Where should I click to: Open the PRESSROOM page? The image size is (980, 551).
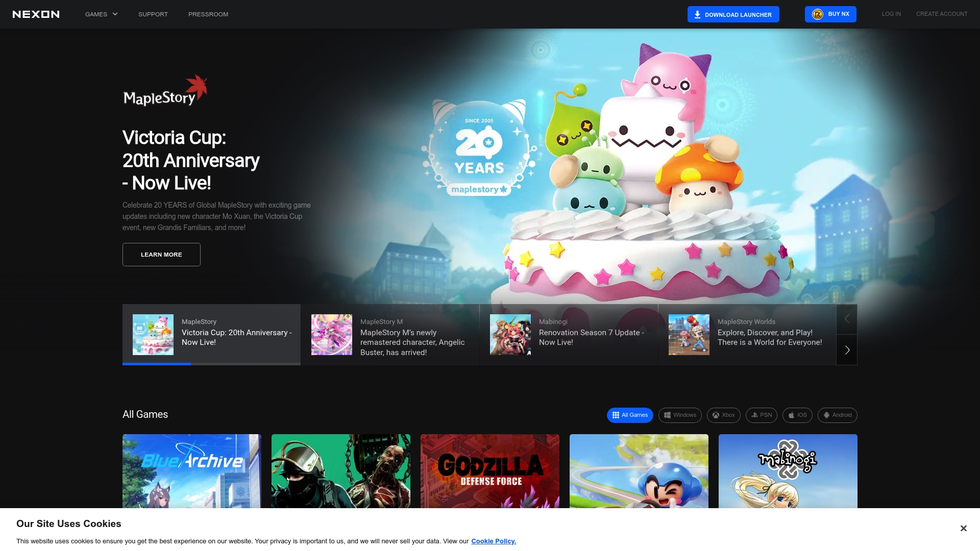tap(208, 14)
